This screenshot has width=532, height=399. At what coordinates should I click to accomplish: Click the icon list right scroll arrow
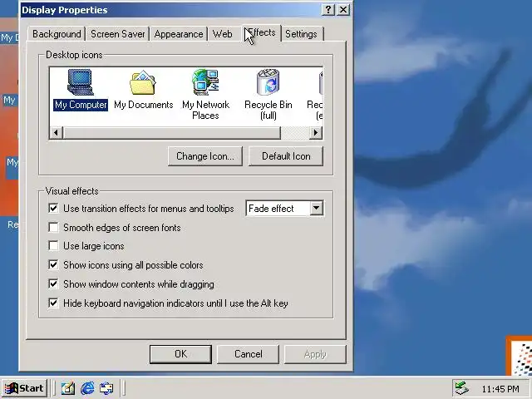pos(316,132)
